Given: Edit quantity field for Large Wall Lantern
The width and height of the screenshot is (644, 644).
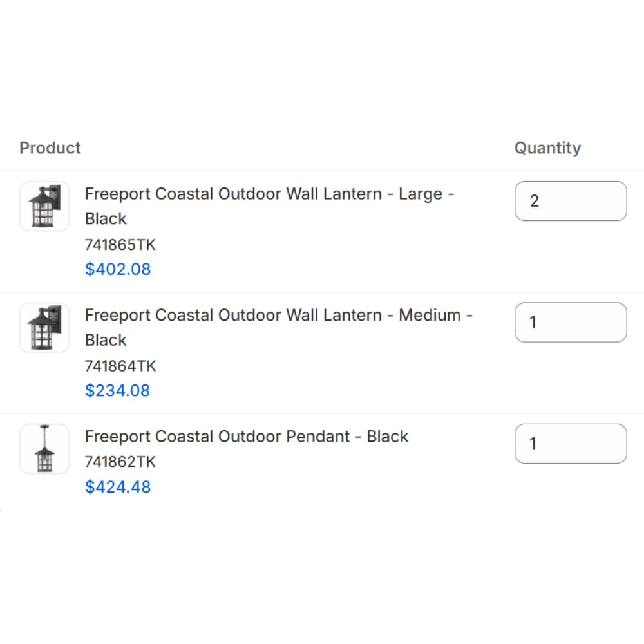Looking at the screenshot, I should click(570, 201).
